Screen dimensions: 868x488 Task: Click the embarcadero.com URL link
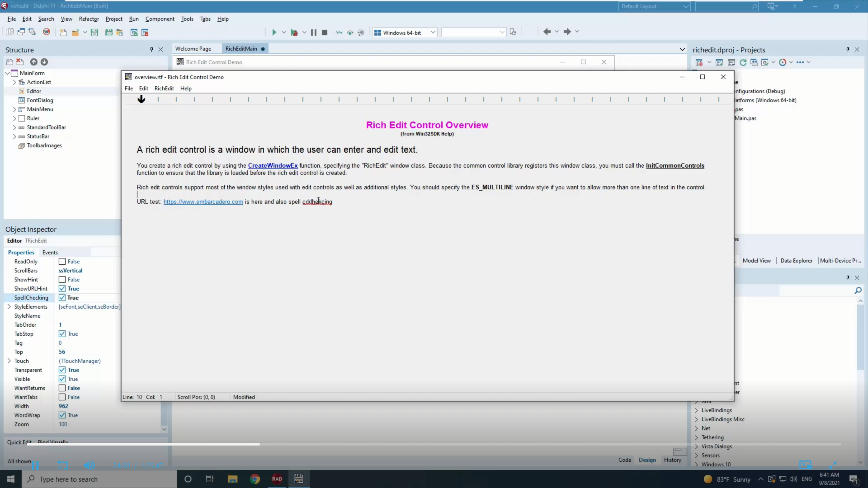pyautogui.click(x=203, y=202)
